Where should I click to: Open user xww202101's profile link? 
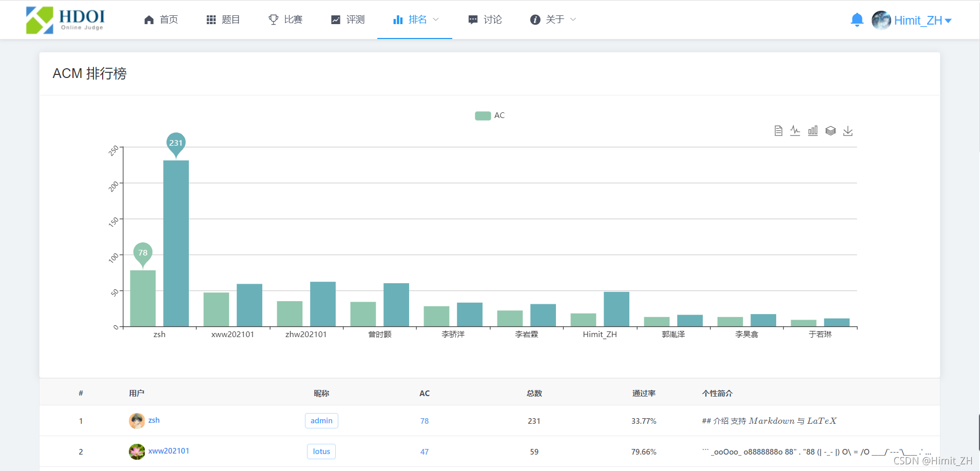click(169, 451)
